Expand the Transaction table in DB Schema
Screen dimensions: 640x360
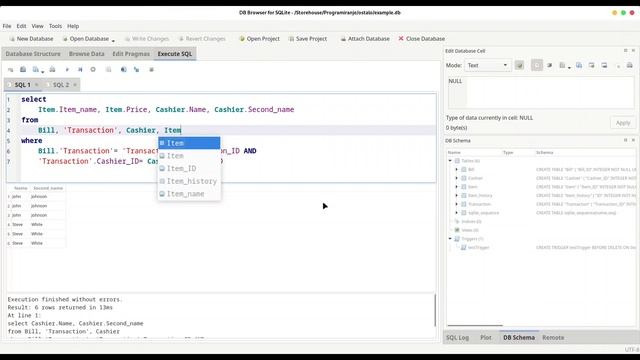[457, 204]
